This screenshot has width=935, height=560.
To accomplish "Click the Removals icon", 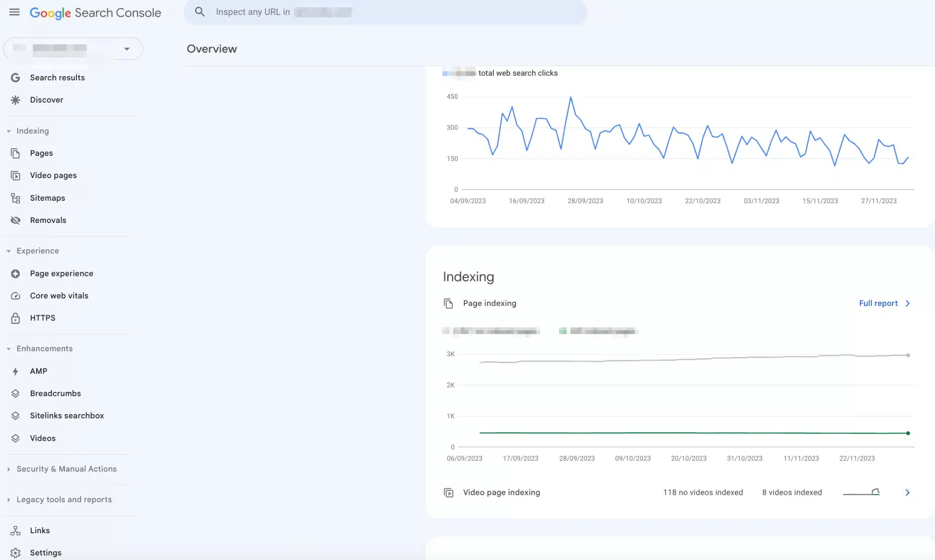I will click(x=14, y=220).
